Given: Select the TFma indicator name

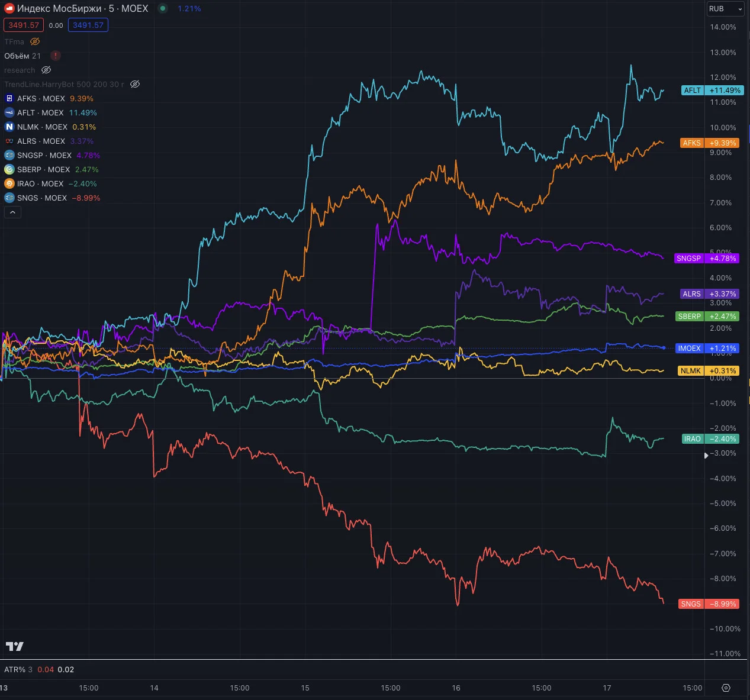Looking at the screenshot, I should (14, 41).
